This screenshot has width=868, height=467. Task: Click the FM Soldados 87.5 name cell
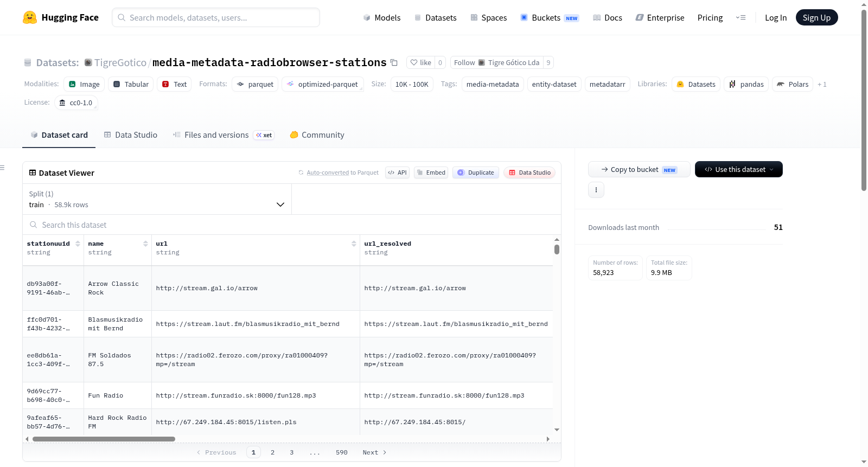[118, 360]
